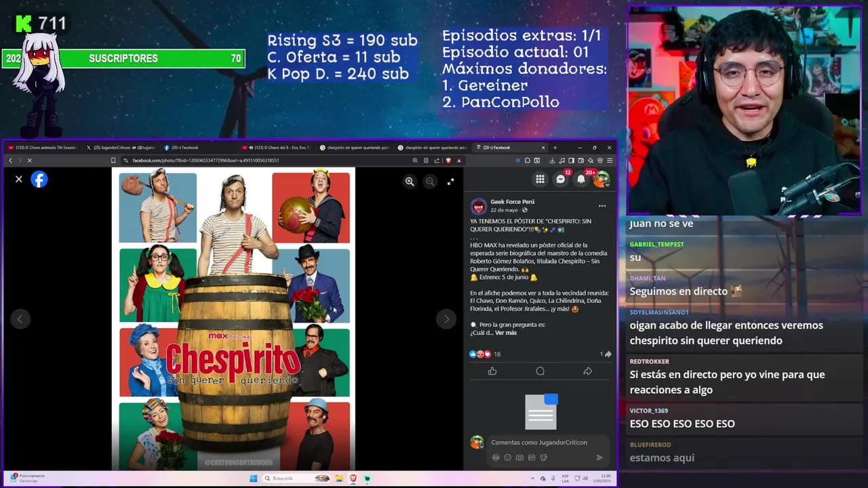Share the Chespirito post
The image size is (868, 488).
pyautogui.click(x=587, y=371)
